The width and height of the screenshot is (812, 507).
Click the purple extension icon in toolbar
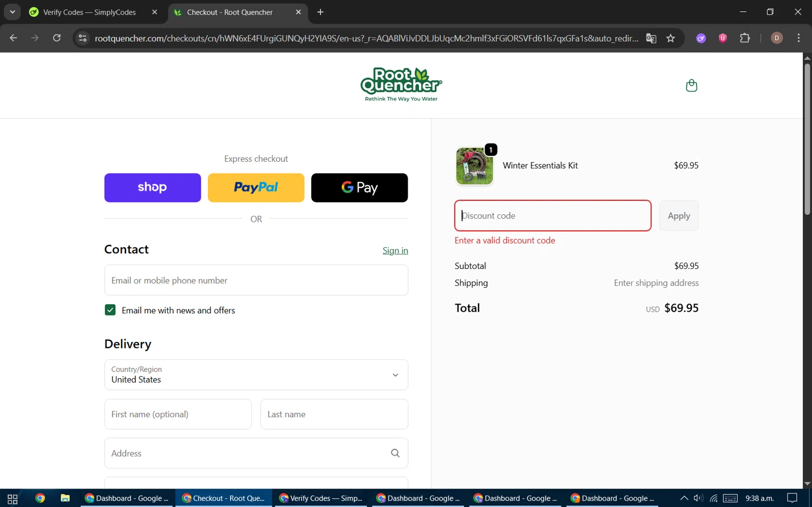pos(701,38)
